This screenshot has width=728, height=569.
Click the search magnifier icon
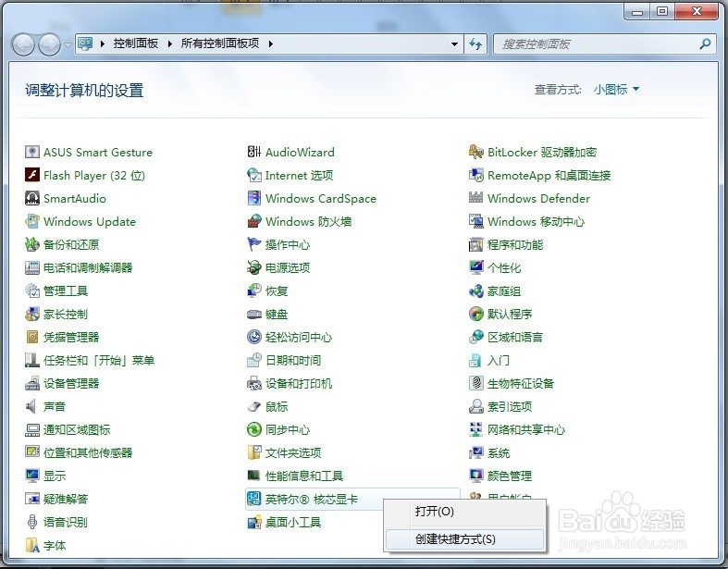pyautogui.click(x=705, y=44)
